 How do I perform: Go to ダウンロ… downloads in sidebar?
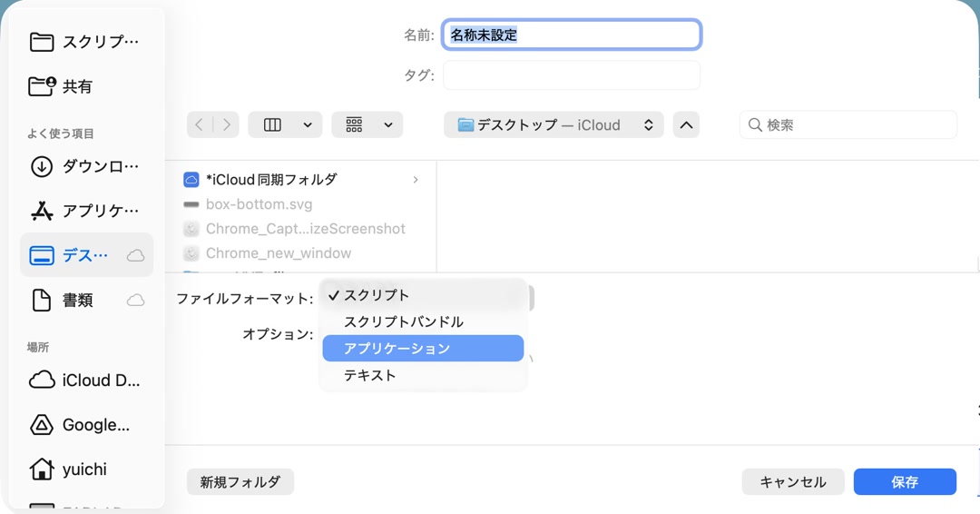click(87, 167)
